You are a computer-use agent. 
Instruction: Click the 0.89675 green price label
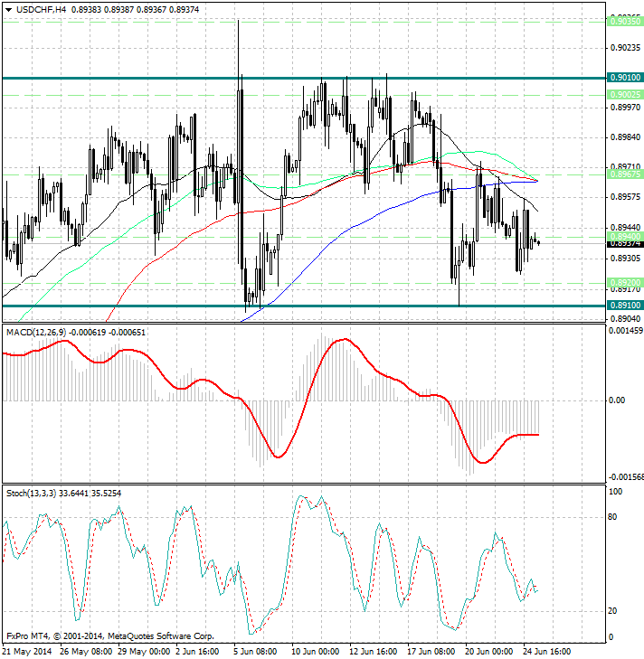click(625, 174)
